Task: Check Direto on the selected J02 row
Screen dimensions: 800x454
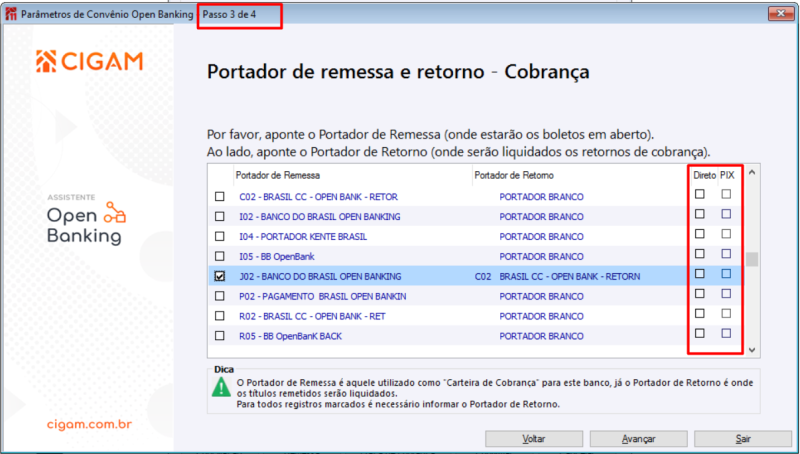Action: tap(700, 273)
